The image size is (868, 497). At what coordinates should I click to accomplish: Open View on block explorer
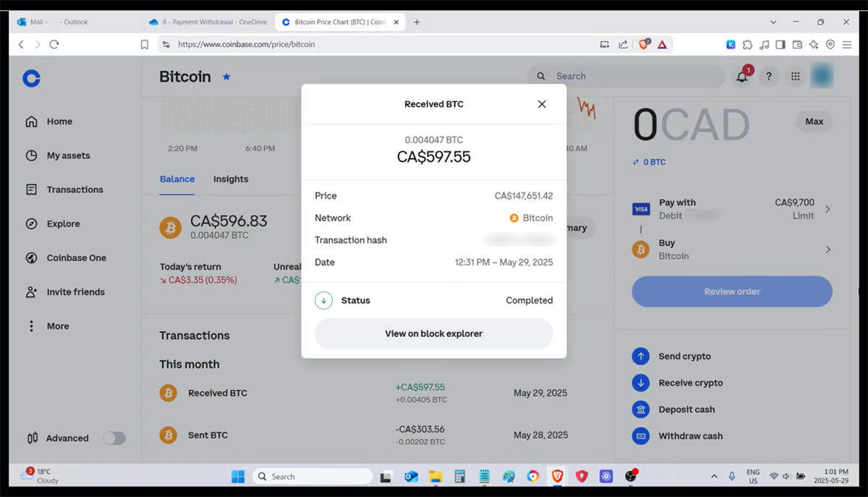pyautogui.click(x=434, y=334)
